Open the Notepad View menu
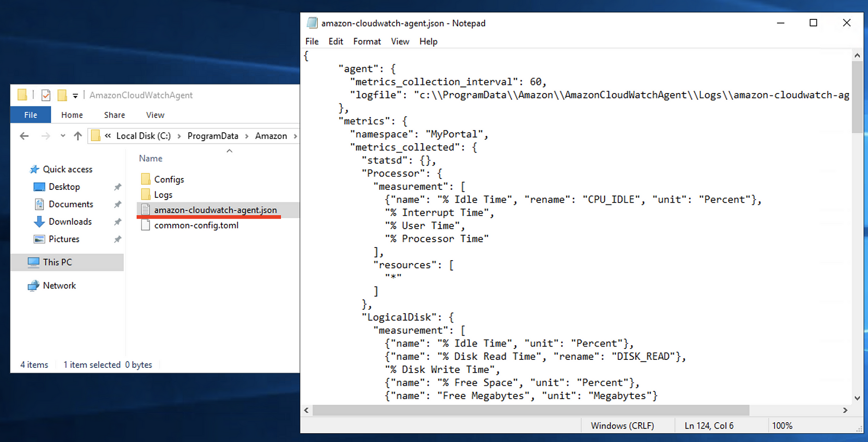868x442 pixels. point(400,42)
